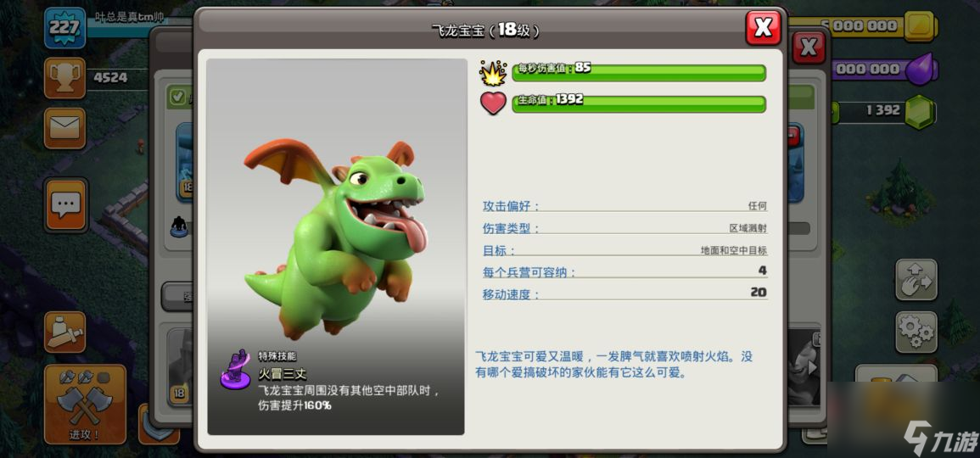This screenshot has width=980, height=458.
Task: Open the settings gears button
Action: click(916, 332)
